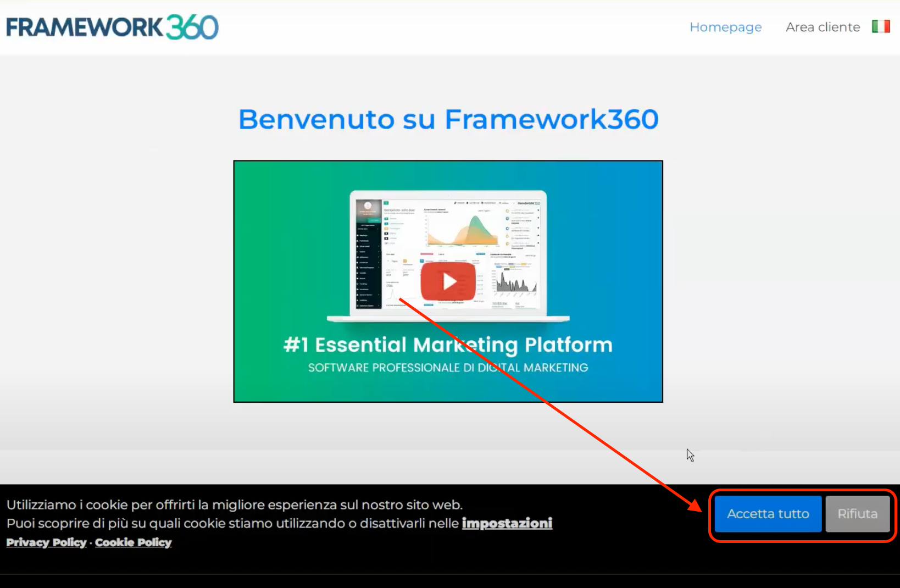The width and height of the screenshot is (900, 588).
Task: Click the '360' part of the Framework360 logo
Action: tap(193, 26)
